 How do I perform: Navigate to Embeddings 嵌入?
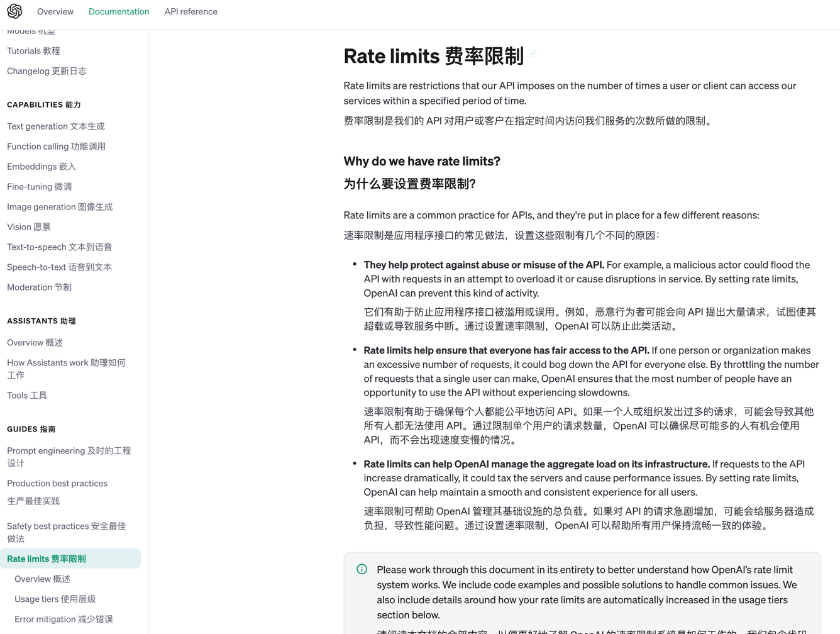(41, 167)
